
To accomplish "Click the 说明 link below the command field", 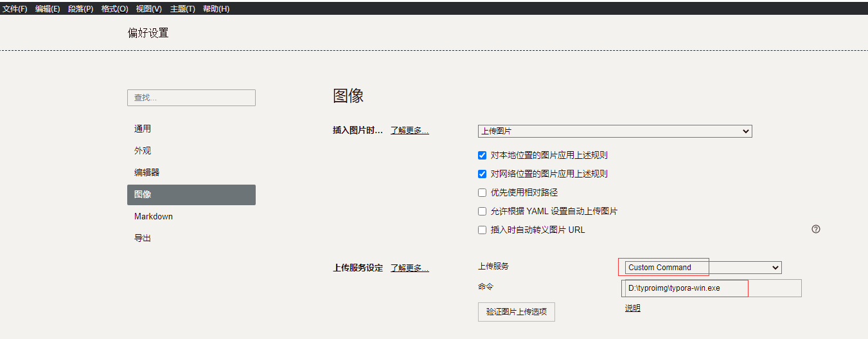I will [x=632, y=308].
